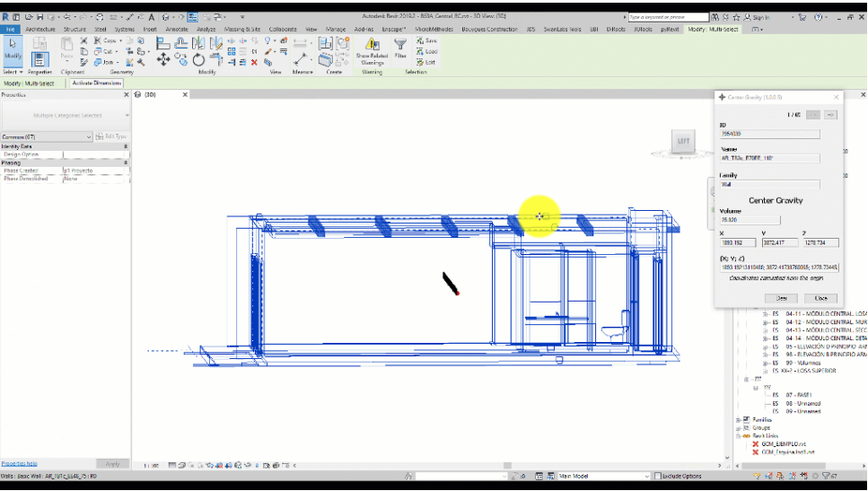Expand the Groups tree node
868x491 pixels.
click(x=739, y=428)
